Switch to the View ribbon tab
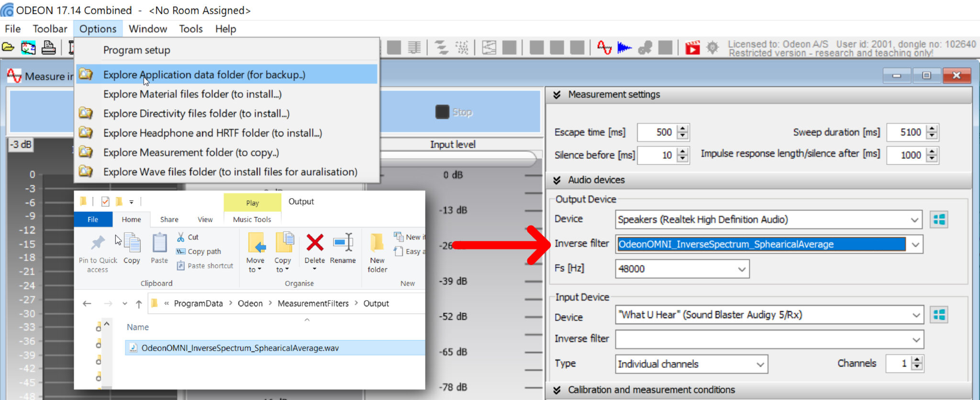Screen dimensions: 980x400 coord(205,219)
